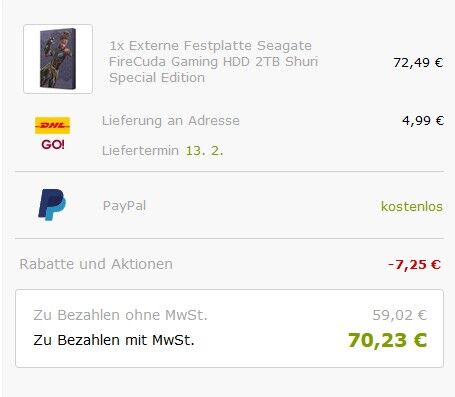Click the Seagate FireCuda product thumbnail

tap(58, 59)
